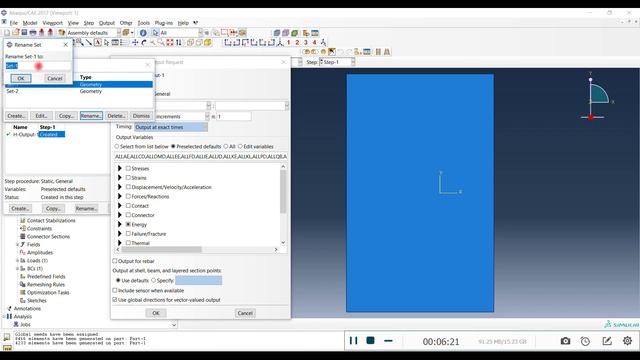Screen dimensions: 640x360
Task: Click the Save model database icon
Action: 24,32
